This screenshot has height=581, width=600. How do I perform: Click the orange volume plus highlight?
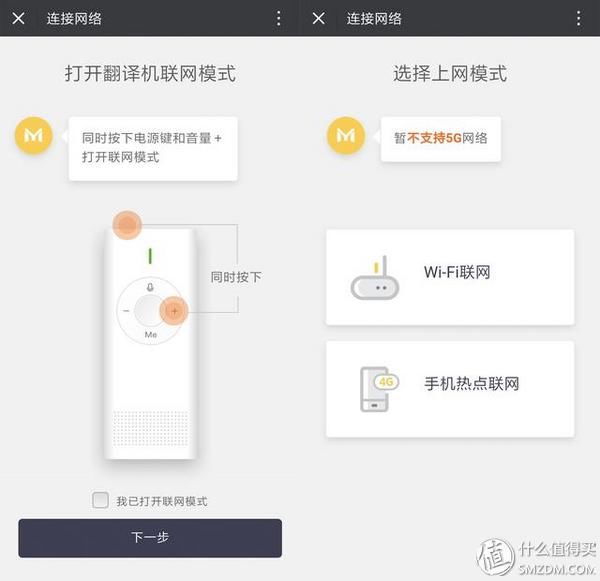pos(174,311)
